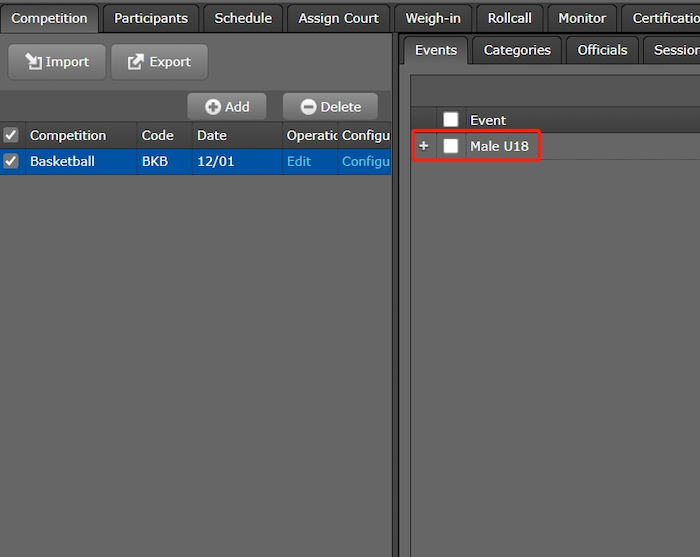The height and width of the screenshot is (557, 700).
Task: Add a new competition
Action: click(227, 107)
